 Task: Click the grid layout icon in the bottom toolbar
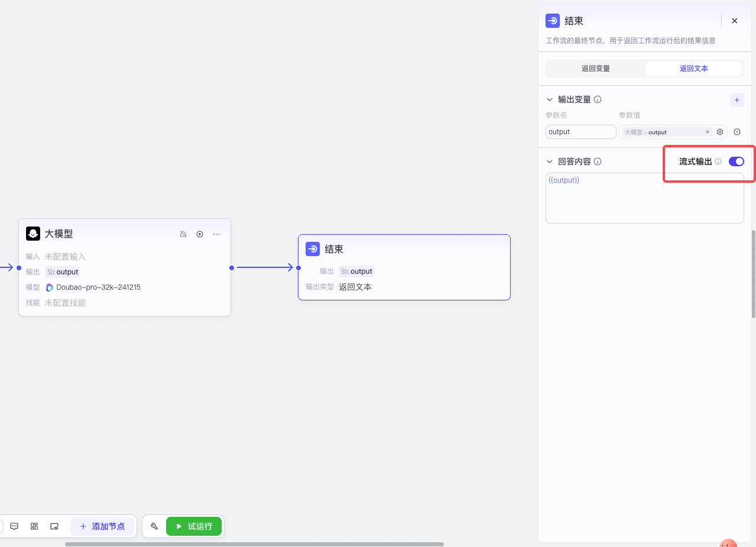point(34,526)
